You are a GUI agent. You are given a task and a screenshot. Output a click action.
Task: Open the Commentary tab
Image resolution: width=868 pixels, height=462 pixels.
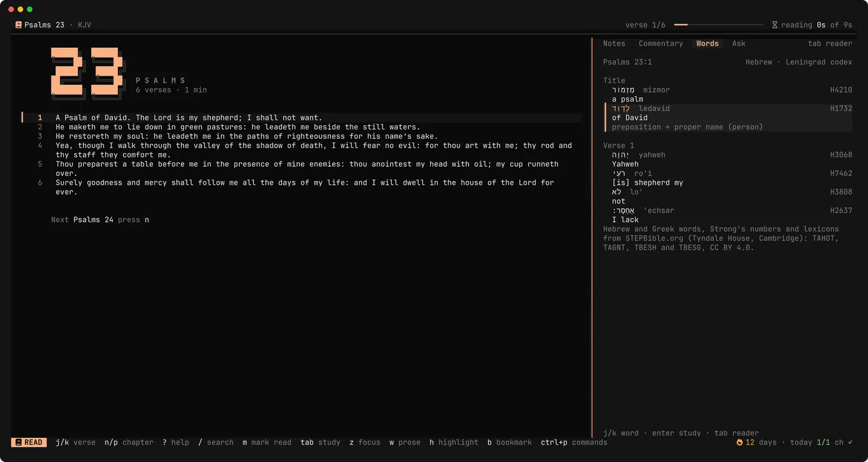pyautogui.click(x=660, y=43)
